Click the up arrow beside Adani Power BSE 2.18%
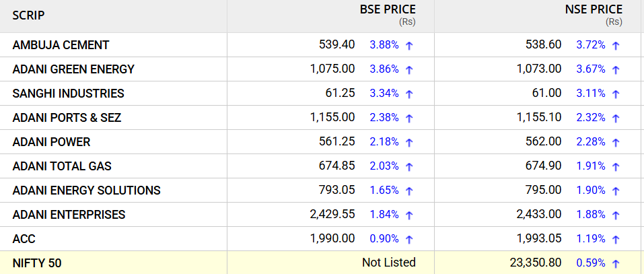The image size is (644, 274). point(408,143)
